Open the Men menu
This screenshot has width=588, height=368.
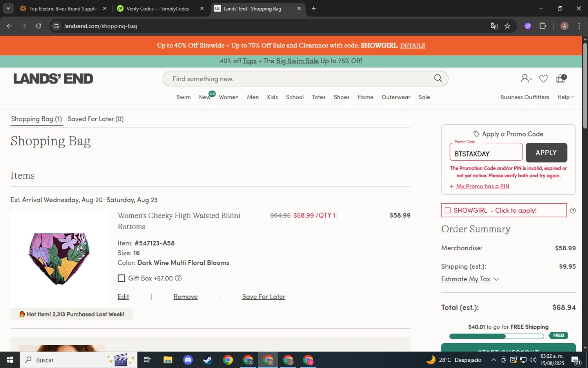[253, 97]
